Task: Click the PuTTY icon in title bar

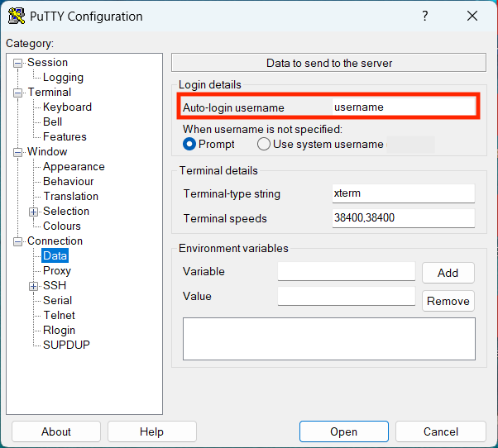Action: click(17, 16)
